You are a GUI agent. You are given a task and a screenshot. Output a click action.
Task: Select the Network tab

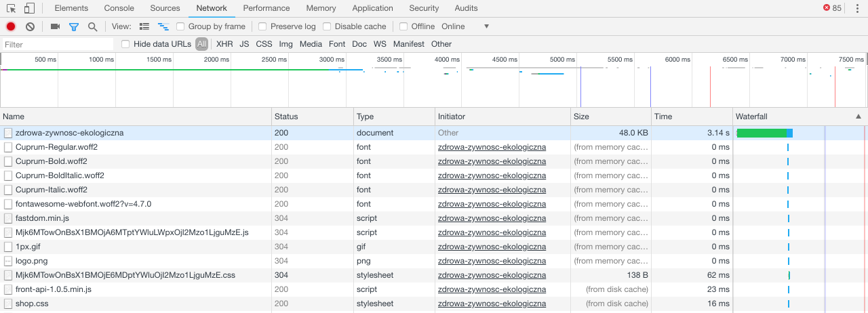[x=212, y=8]
